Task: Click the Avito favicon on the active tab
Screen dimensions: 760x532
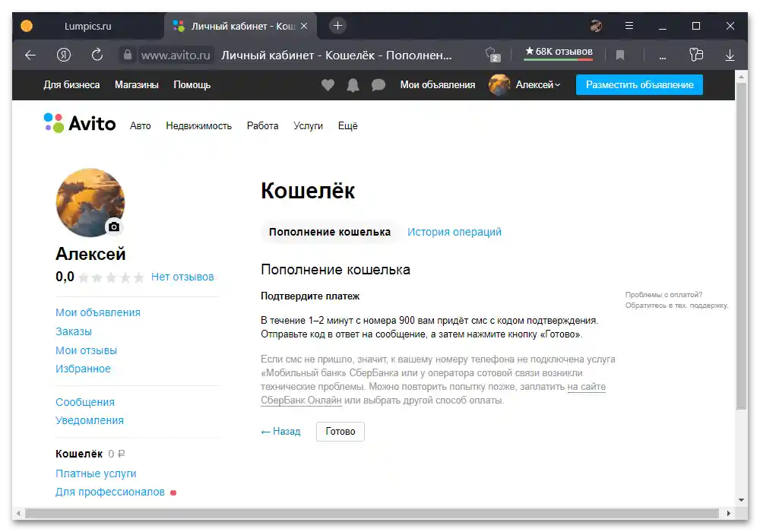Action: [x=179, y=26]
